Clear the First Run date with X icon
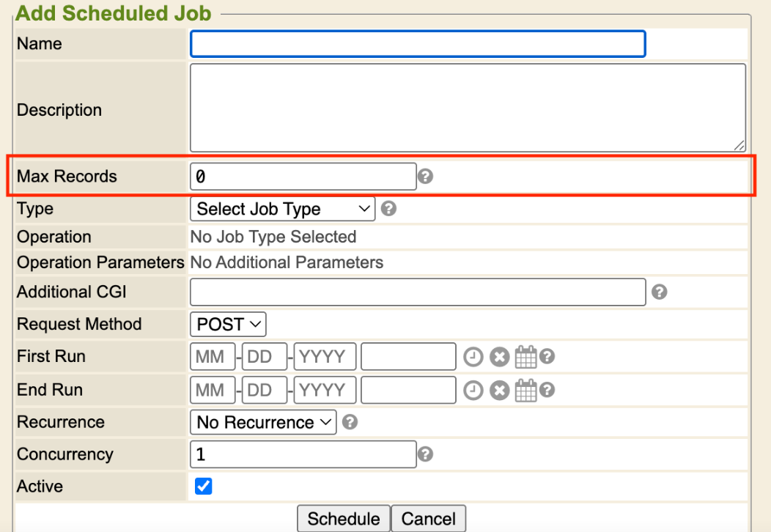The image size is (771, 532). pos(499,357)
